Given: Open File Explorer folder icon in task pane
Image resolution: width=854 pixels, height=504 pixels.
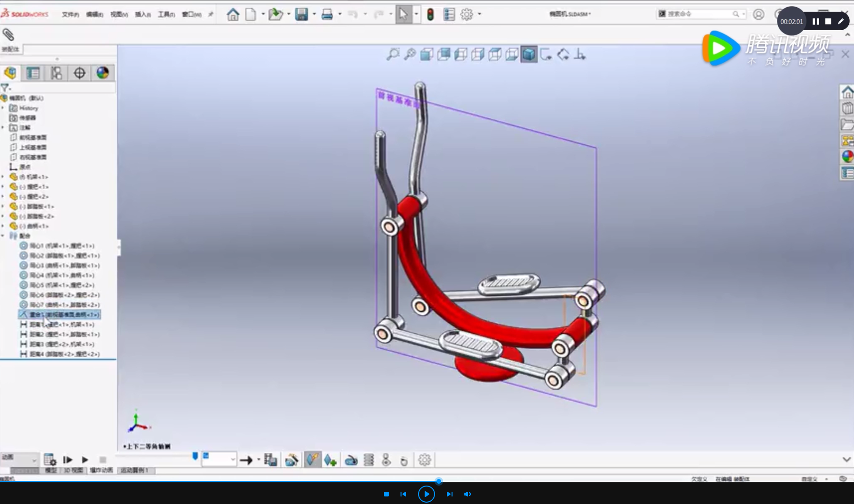Looking at the screenshot, I should tap(847, 125).
